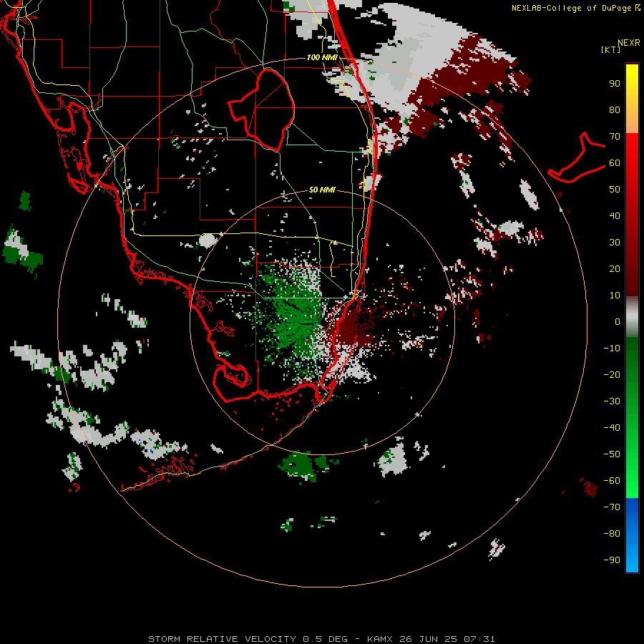Viewport: 644px width, 644px height.
Task: Click the blue bottom segment of color bar
Action: click(x=632, y=535)
